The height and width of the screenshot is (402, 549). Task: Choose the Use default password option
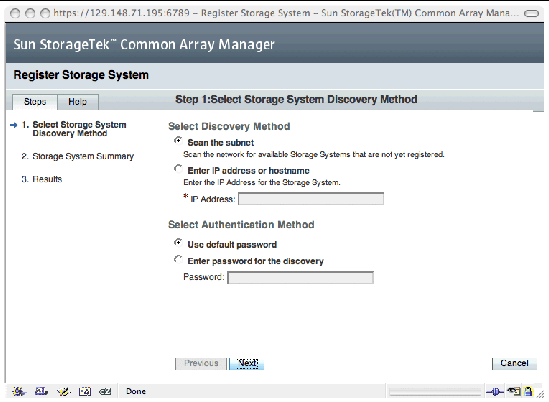(x=178, y=242)
